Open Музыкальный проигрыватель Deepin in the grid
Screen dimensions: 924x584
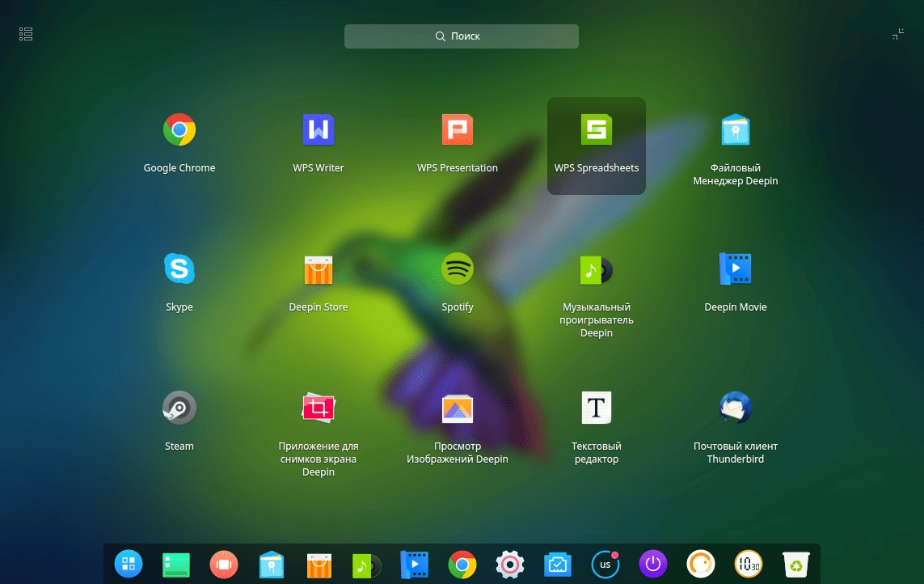[x=597, y=269]
